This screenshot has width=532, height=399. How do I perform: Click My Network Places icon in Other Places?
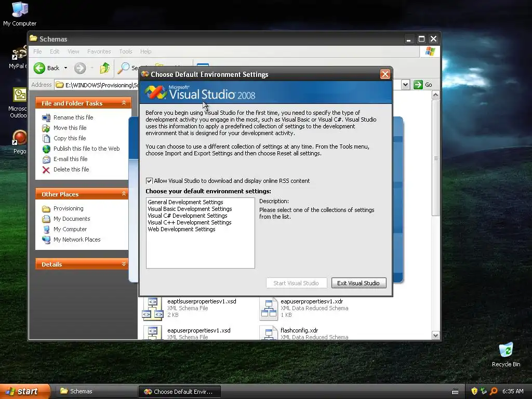(46, 240)
